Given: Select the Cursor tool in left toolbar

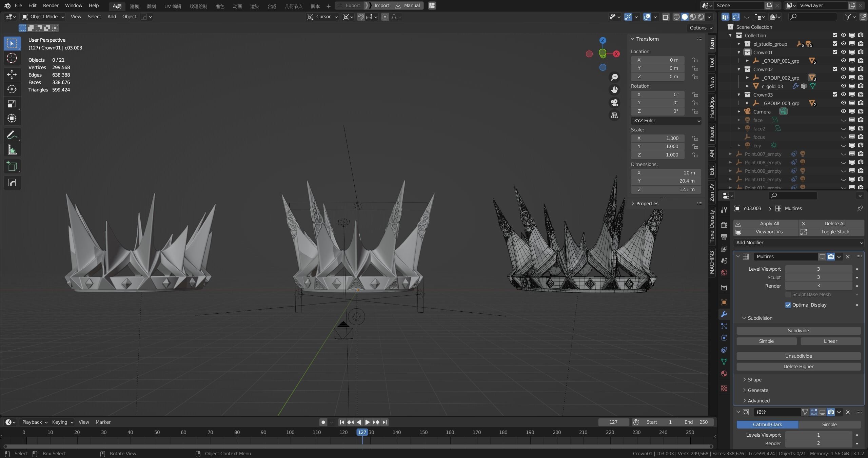Looking at the screenshot, I should (12, 58).
